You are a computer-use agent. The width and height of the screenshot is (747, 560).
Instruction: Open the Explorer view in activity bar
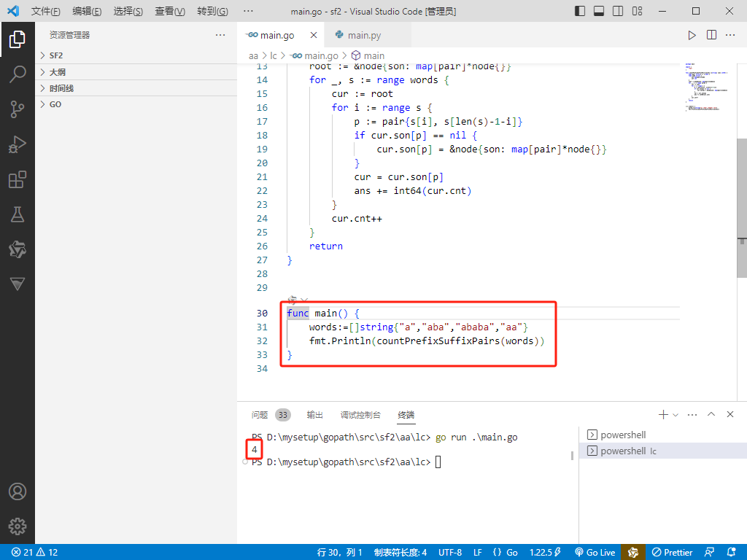click(18, 39)
